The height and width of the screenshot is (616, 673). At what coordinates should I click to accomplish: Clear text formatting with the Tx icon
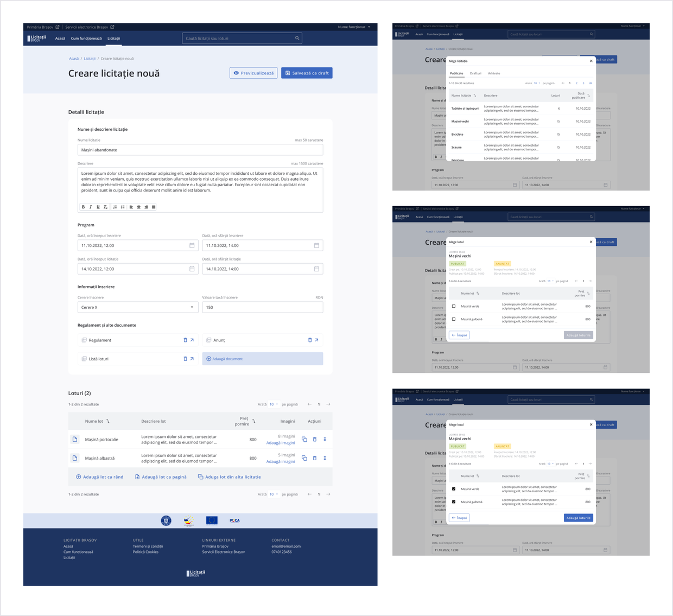tap(106, 207)
